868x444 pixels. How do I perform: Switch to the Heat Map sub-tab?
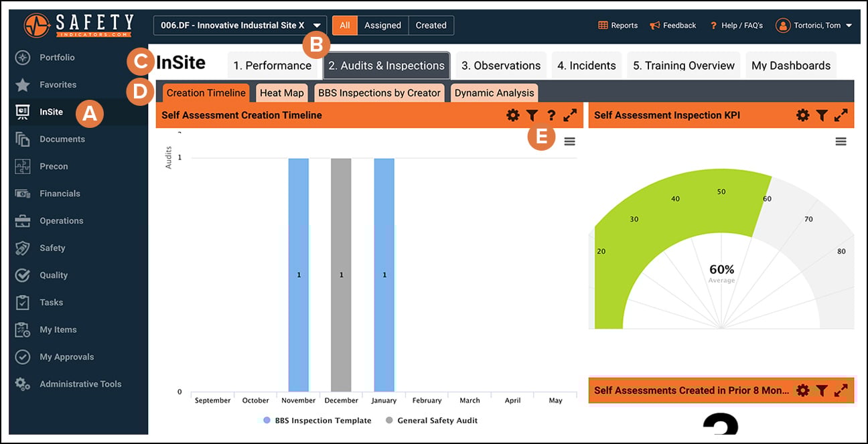tap(281, 93)
